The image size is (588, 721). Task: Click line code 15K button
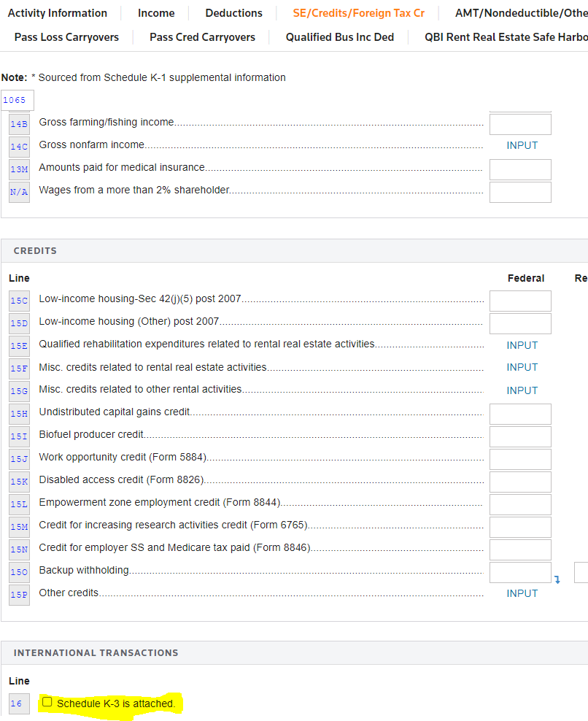(19, 482)
